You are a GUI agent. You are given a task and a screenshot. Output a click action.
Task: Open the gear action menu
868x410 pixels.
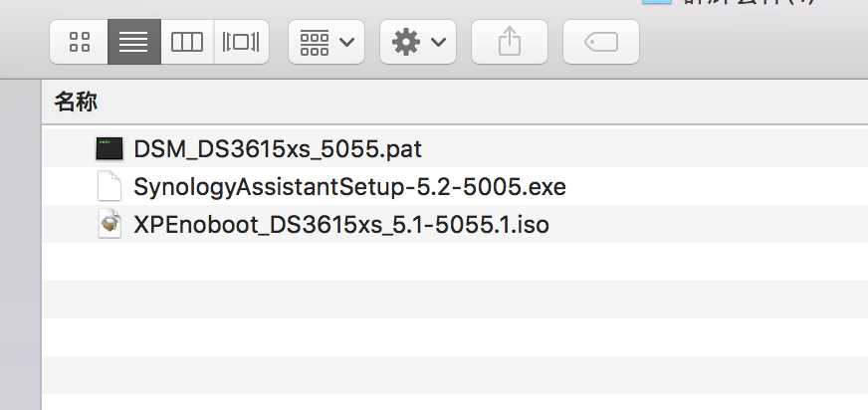pos(406,42)
